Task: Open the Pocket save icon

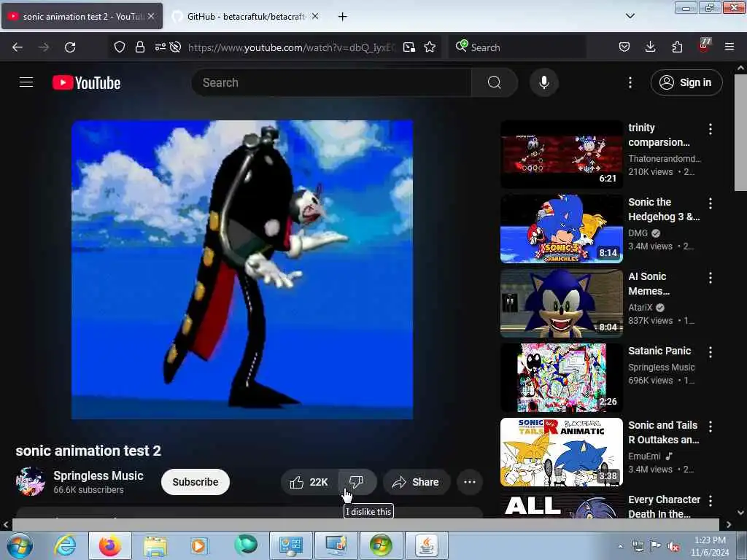Action: pyautogui.click(x=624, y=47)
